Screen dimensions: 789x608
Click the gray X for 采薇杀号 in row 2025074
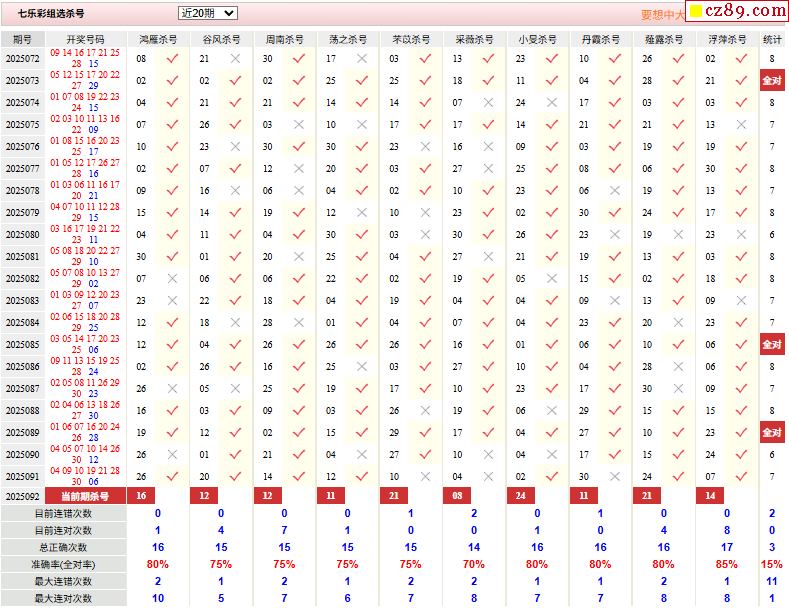point(488,103)
